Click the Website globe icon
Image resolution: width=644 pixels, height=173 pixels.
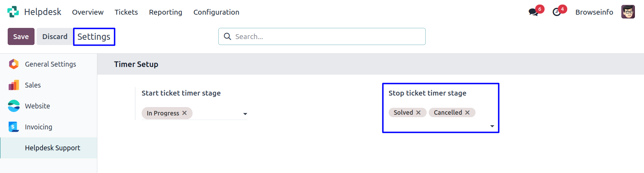[14, 106]
